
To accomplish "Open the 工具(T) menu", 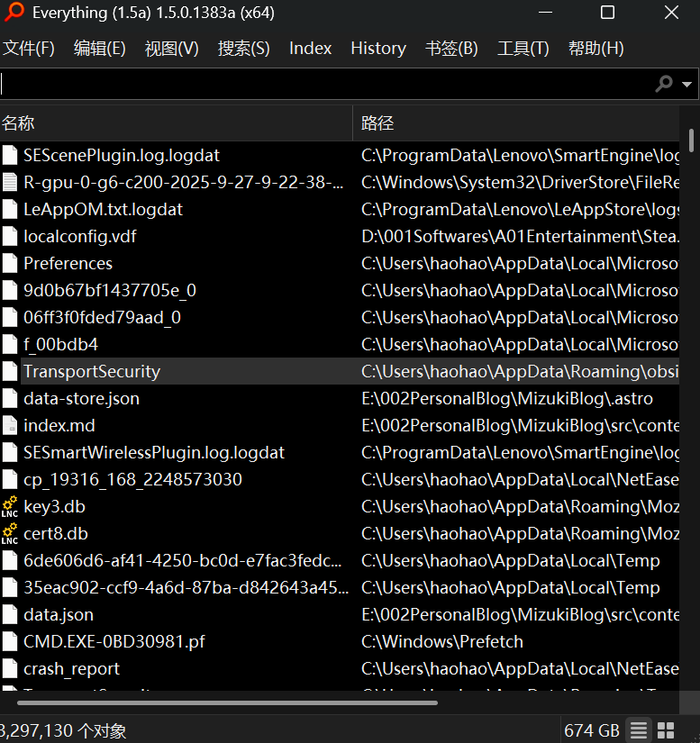I will 523,49.
